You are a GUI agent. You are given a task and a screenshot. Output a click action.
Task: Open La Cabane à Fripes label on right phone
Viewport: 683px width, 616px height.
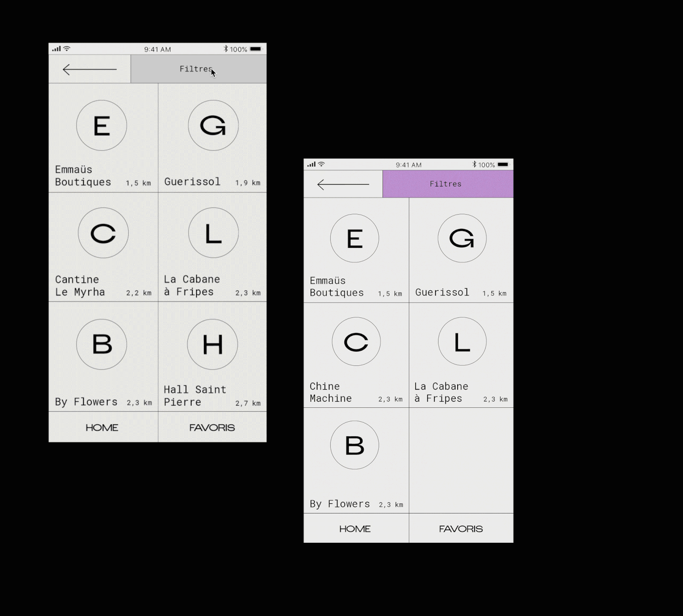pos(441,392)
